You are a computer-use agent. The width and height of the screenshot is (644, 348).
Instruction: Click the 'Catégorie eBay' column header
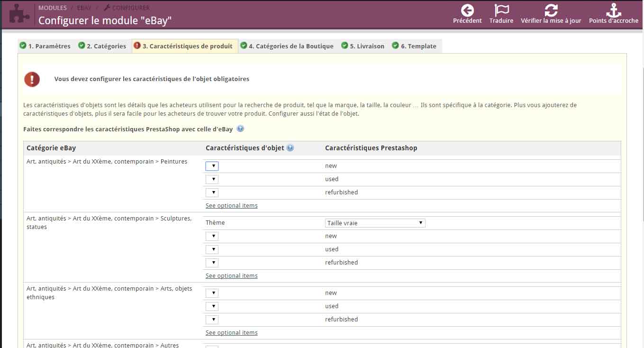tap(51, 148)
